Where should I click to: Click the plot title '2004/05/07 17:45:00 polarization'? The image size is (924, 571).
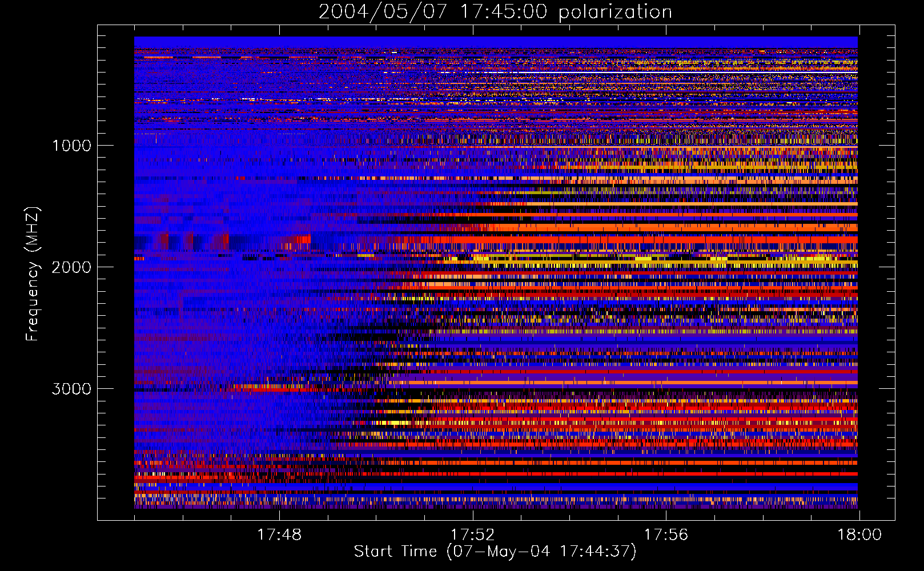coord(495,12)
